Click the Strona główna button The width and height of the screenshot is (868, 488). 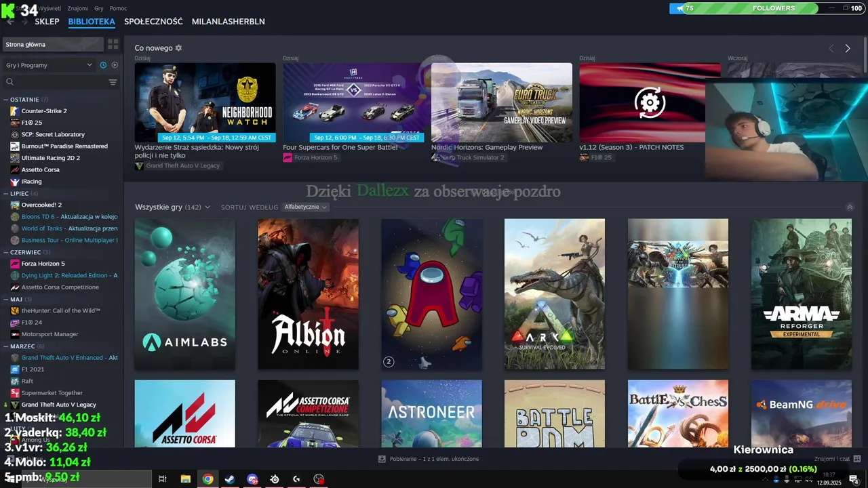coord(53,44)
